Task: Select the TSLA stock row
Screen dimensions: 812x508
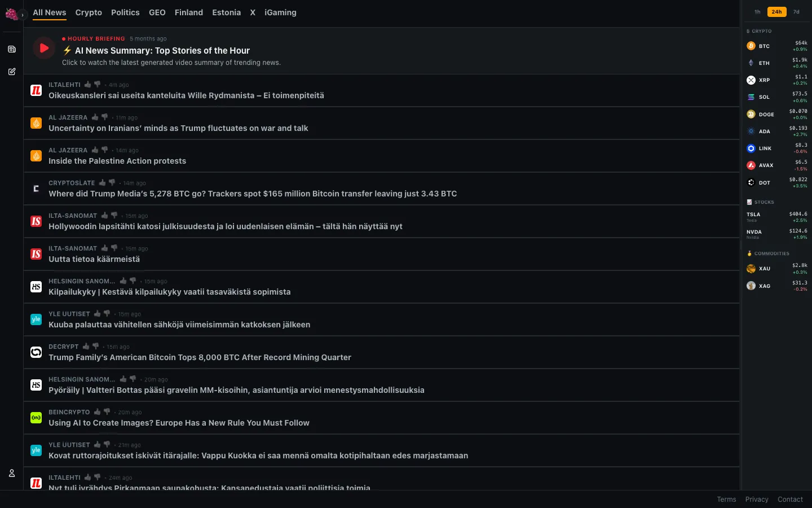Action: point(777,217)
